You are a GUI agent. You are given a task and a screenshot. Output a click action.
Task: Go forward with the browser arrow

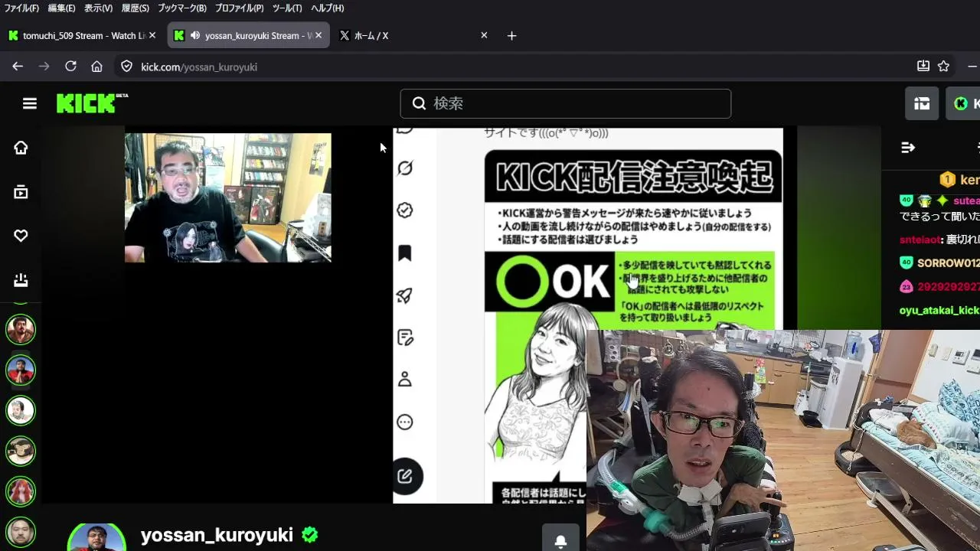point(44,67)
